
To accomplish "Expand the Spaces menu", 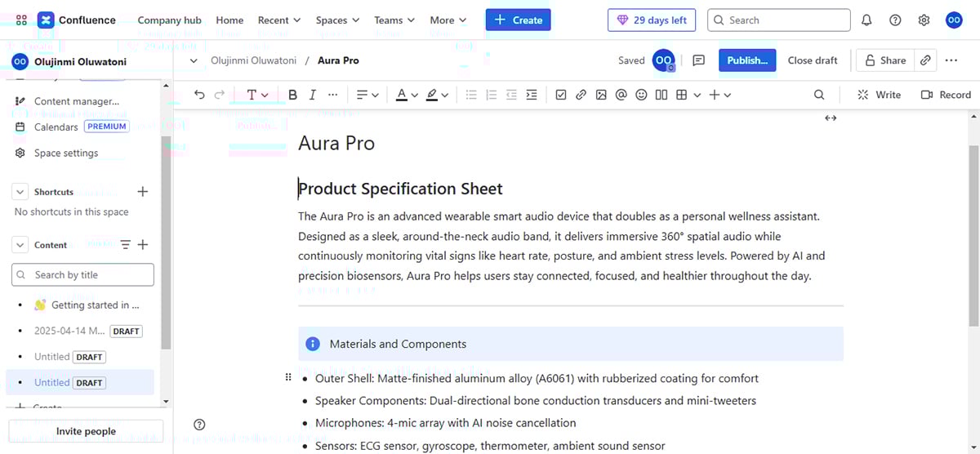I will point(337,20).
